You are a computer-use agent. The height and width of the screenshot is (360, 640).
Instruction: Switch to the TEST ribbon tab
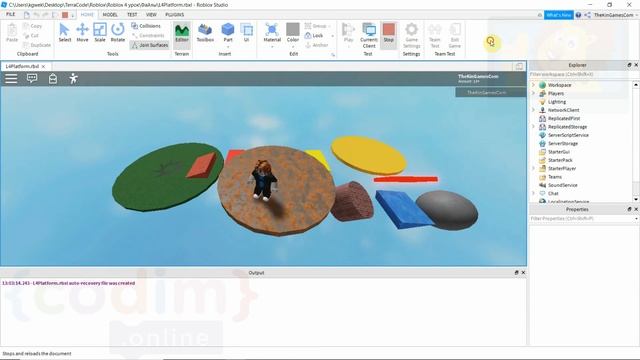[132, 15]
